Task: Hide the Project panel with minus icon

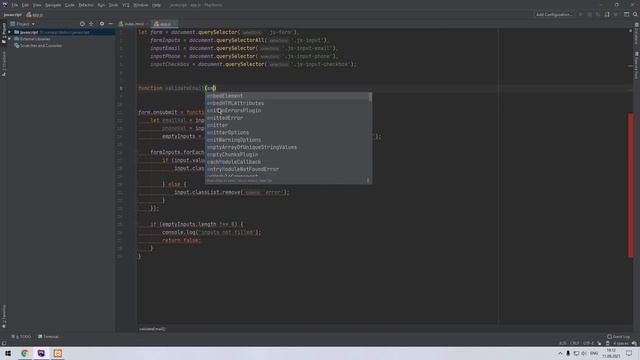Action: tap(110, 24)
